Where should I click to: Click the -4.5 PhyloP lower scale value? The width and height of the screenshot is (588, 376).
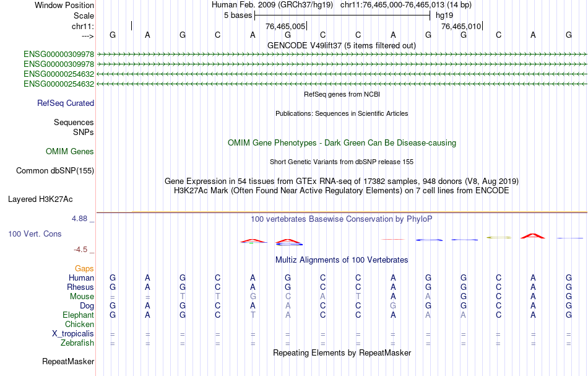point(80,250)
